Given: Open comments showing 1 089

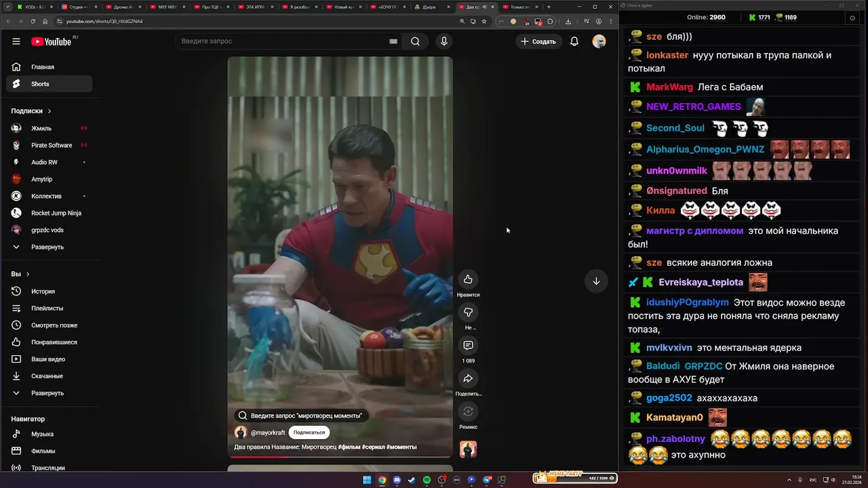Looking at the screenshot, I should coord(468,346).
